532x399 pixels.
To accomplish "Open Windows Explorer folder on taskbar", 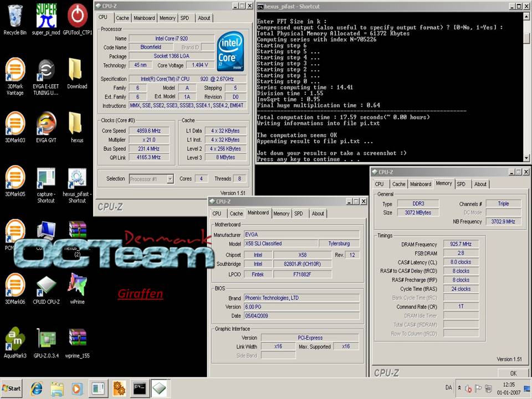I will (57, 388).
